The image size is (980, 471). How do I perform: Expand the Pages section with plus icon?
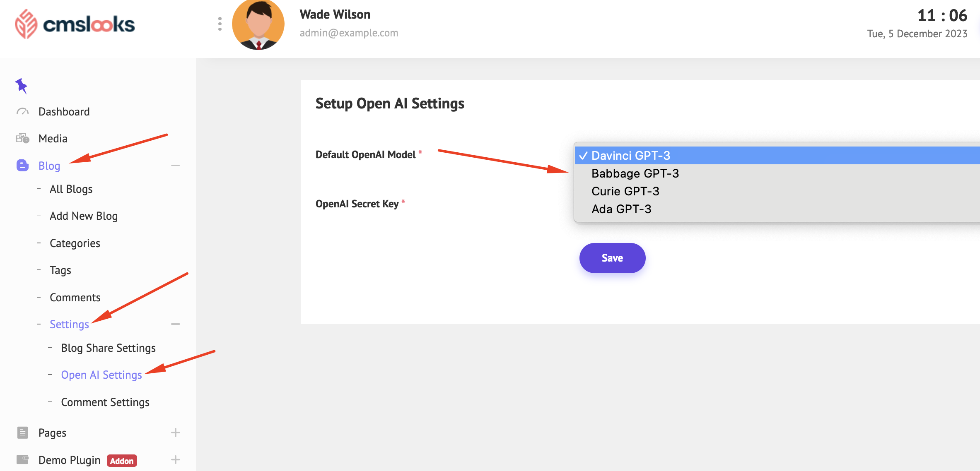(176, 433)
